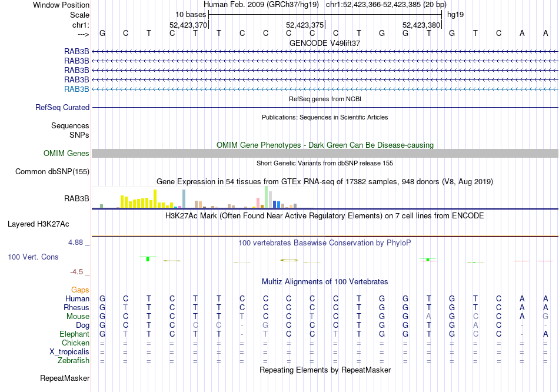
Task: Select the light-blue RAB3B transcript label
Action: pyautogui.click(x=76, y=89)
